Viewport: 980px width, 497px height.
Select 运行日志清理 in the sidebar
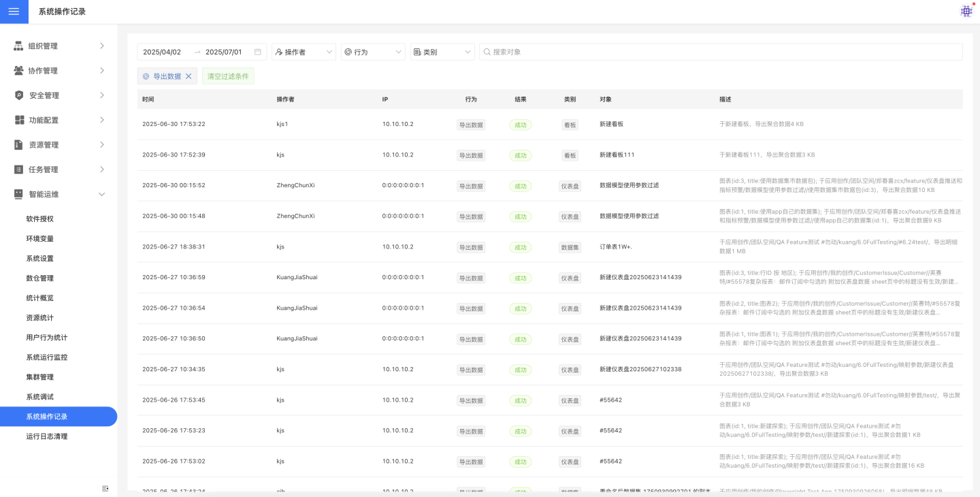[x=47, y=436]
